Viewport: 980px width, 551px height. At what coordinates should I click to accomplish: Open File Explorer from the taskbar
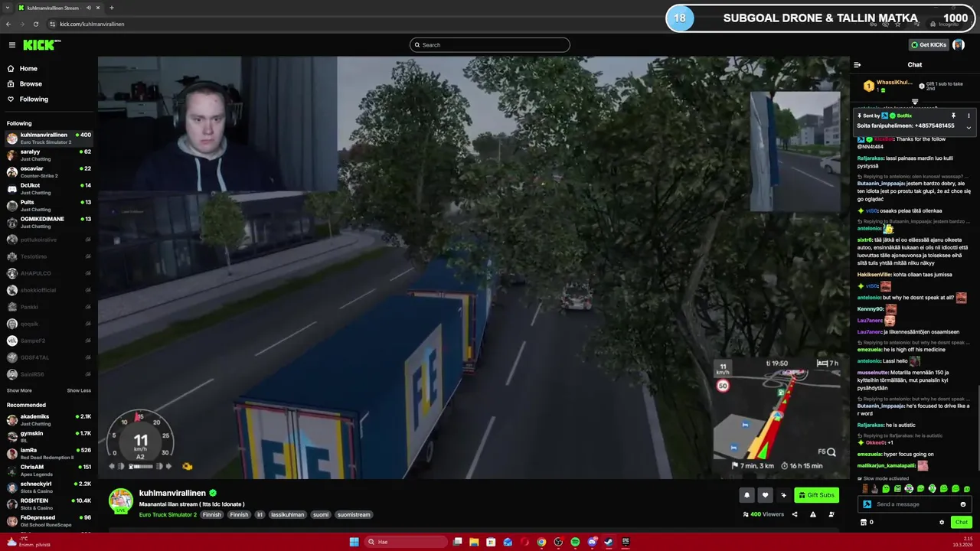click(474, 542)
